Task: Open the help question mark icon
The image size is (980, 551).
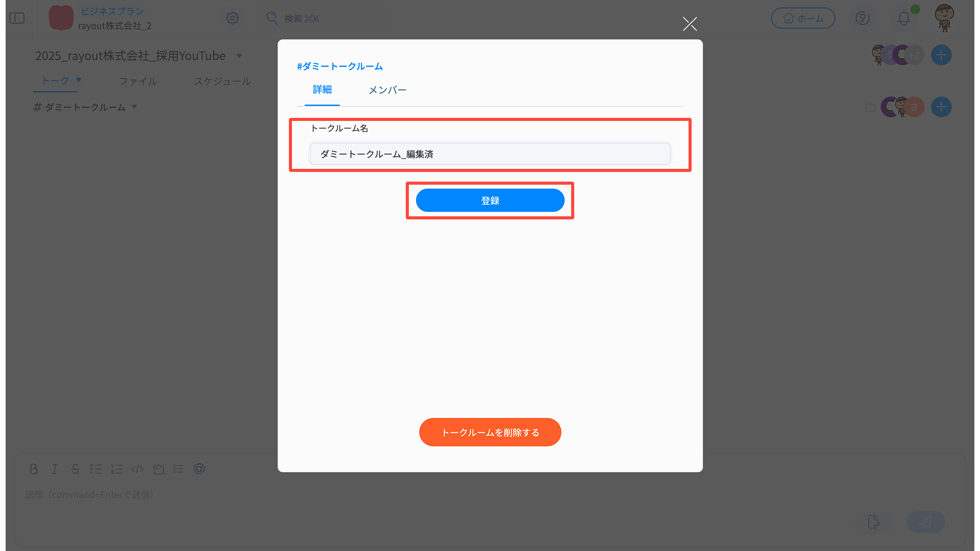Action: click(863, 18)
